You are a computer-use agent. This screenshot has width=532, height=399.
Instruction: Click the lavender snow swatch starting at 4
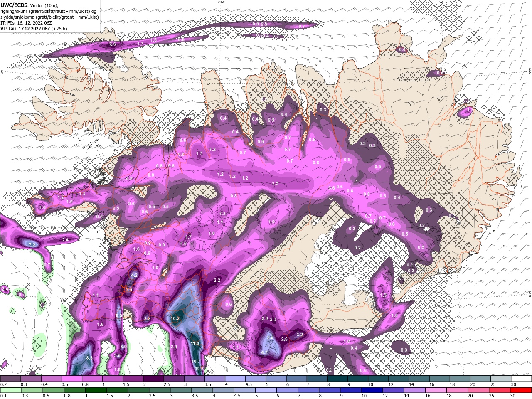[x=235, y=379]
